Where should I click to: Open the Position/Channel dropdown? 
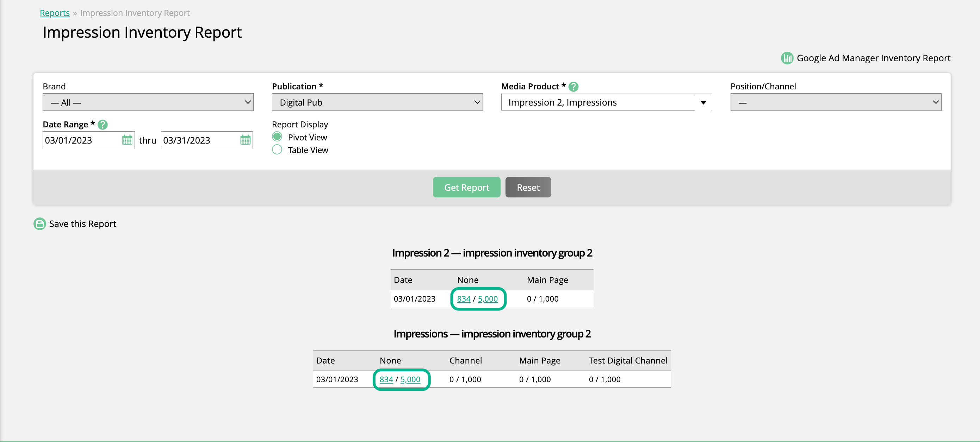[x=836, y=102]
